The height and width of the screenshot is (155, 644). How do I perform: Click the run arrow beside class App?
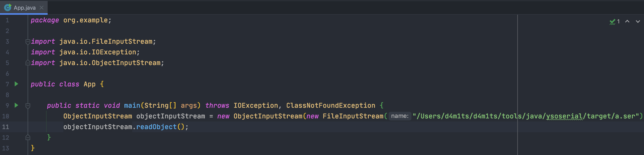pos(16,84)
